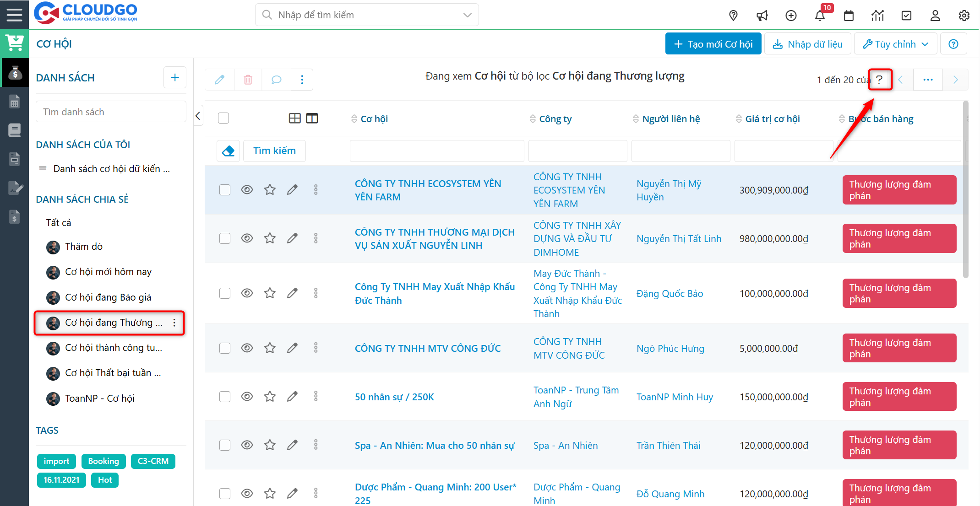980x506 pixels.
Task: Tick checkbox for CÔNG TY TNHH MTV CÔNG ĐỨC
Action: tap(224, 348)
